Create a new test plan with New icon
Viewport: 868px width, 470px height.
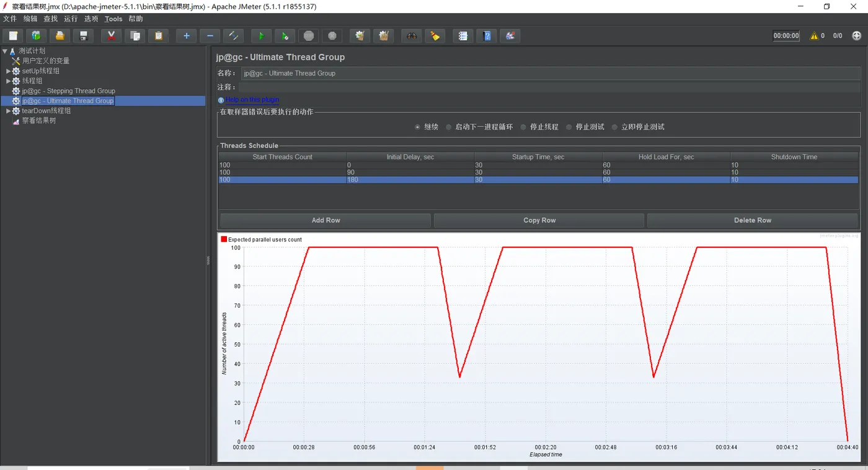[12, 36]
